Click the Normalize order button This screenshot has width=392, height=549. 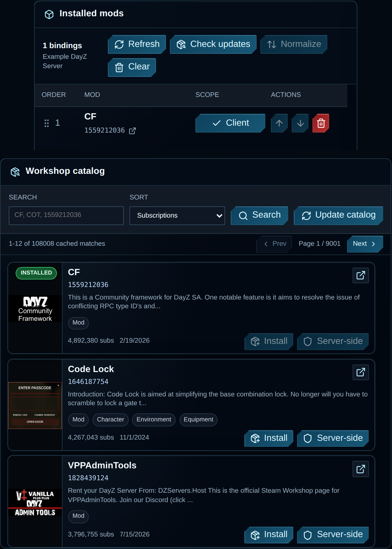coord(294,44)
